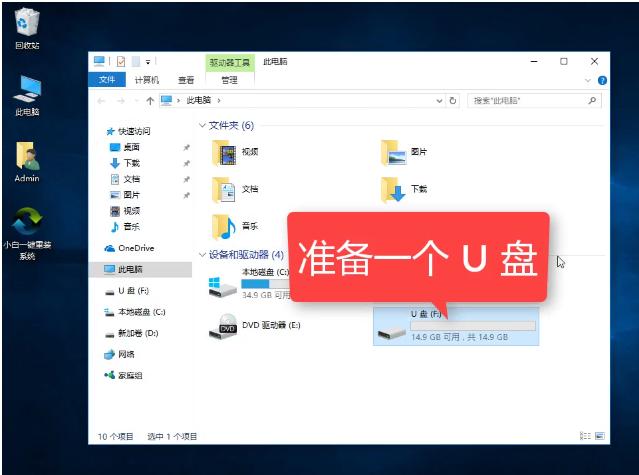Select the DVD 驱动器 (E:) drive
Image resolution: width=639 pixels, height=475 pixels.
coord(224,326)
